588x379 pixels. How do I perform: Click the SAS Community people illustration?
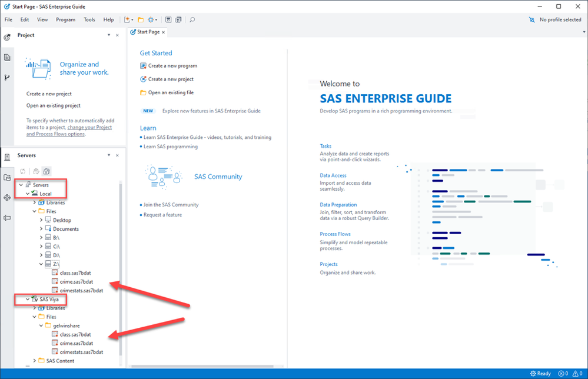(164, 177)
